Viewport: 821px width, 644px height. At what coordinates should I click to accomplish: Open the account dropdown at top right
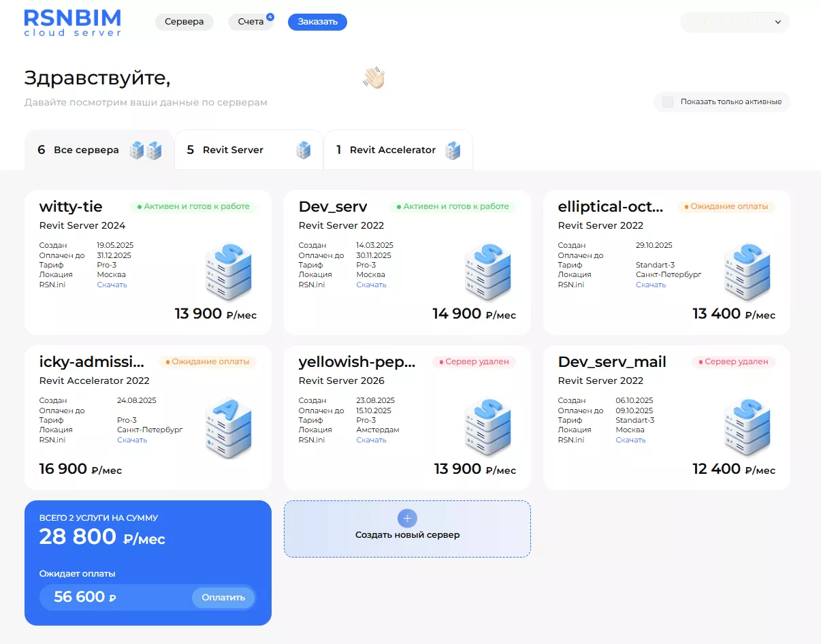tap(735, 22)
